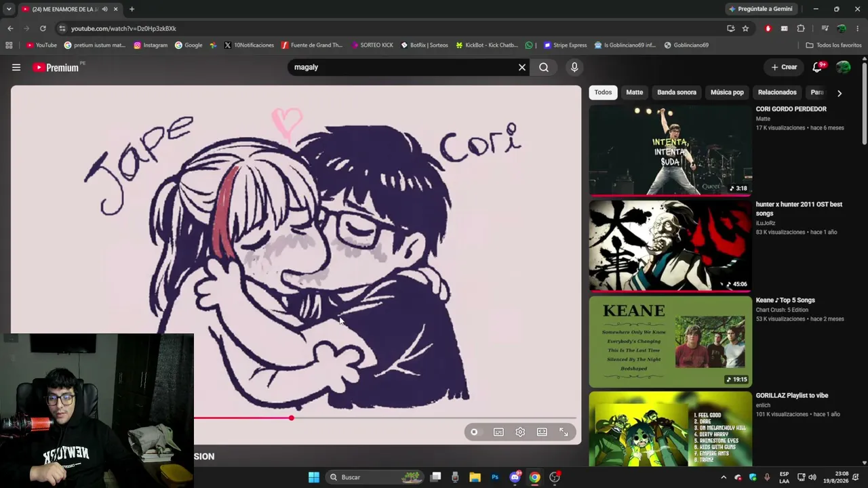Open the Apps grid in bookmarks bar
Viewport: 868px width, 488px height.
9,45
